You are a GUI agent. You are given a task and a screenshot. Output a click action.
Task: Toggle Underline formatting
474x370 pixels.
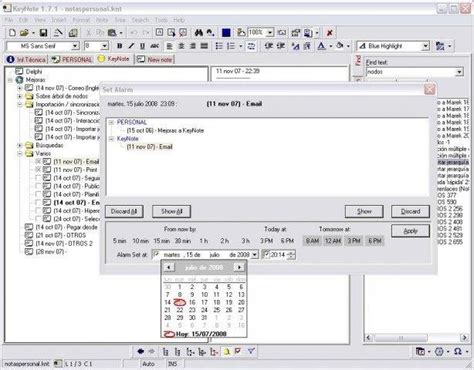pos(142,46)
